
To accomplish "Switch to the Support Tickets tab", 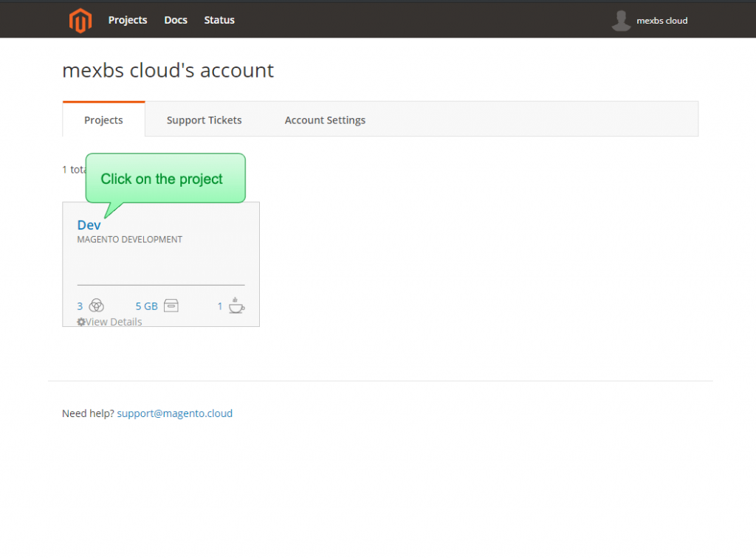I will pos(204,120).
